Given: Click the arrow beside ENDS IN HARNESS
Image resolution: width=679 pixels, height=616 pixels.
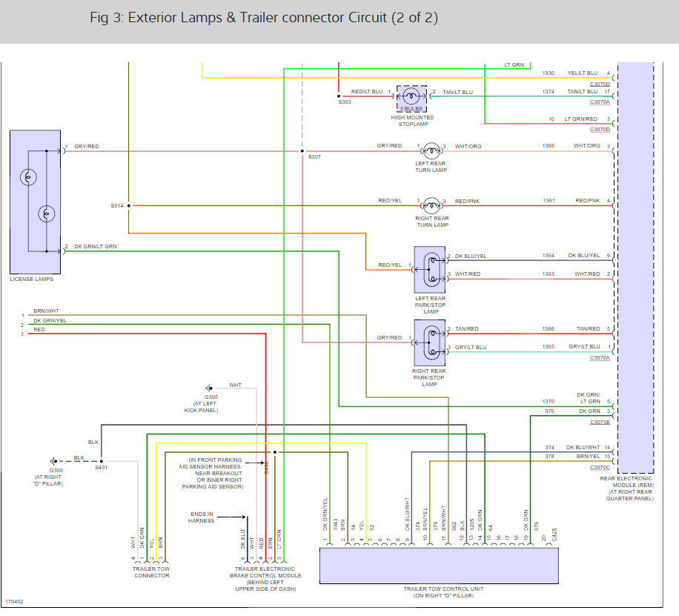Looking at the screenshot, I should pos(231,517).
